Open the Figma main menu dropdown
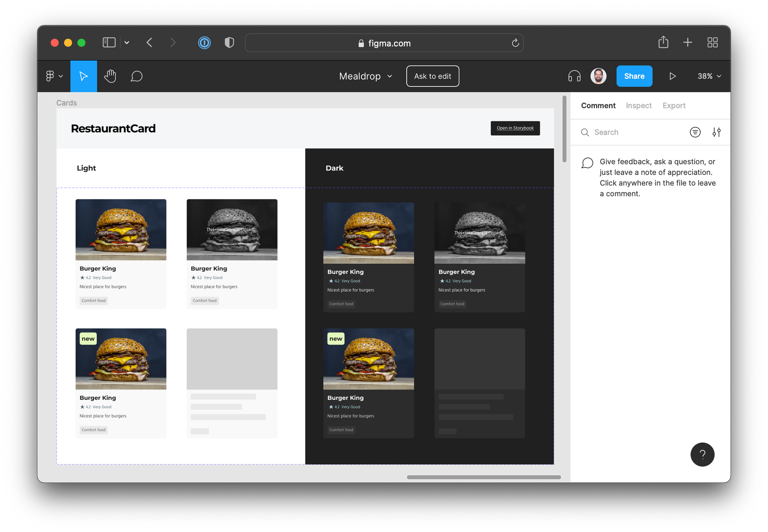 pyautogui.click(x=54, y=76)
